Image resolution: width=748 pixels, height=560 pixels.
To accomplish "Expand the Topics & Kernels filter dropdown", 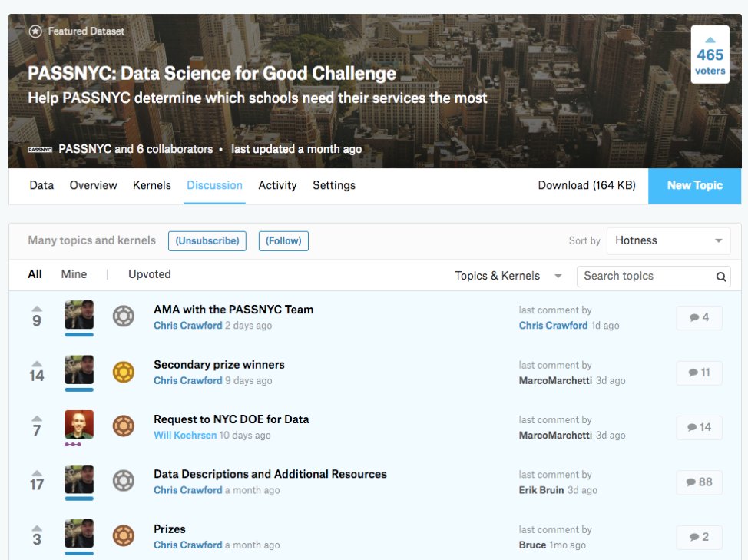I will pos(508,276).
